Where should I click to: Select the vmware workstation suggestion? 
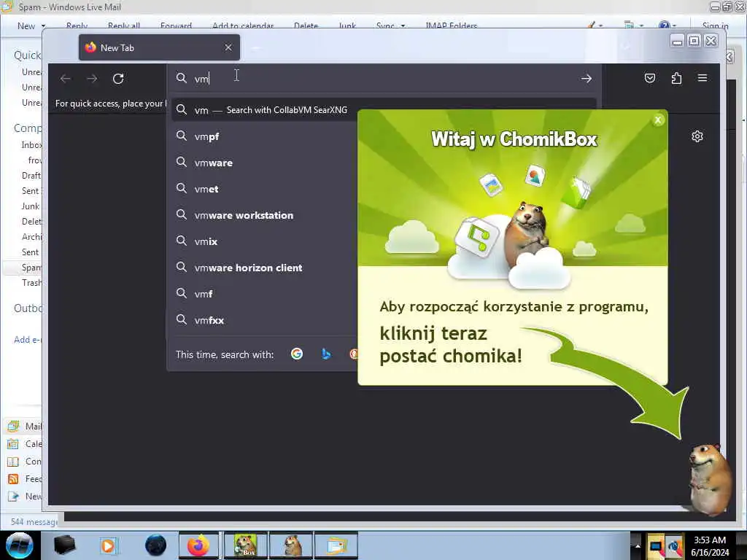pos(264,215)
